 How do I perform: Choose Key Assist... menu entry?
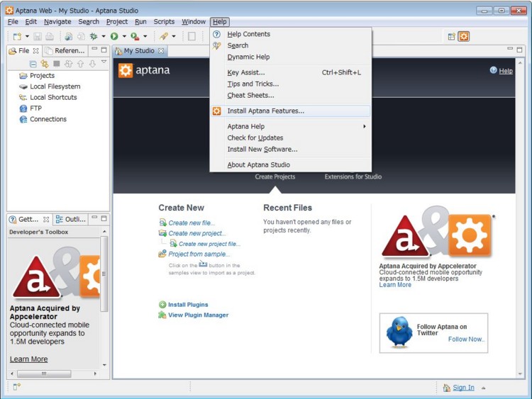click(291, 72)
